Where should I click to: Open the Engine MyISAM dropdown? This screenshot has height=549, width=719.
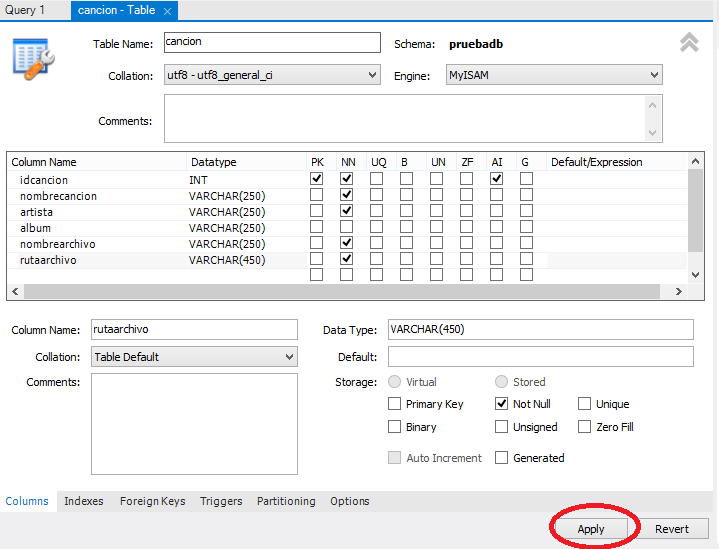(554, 75)
